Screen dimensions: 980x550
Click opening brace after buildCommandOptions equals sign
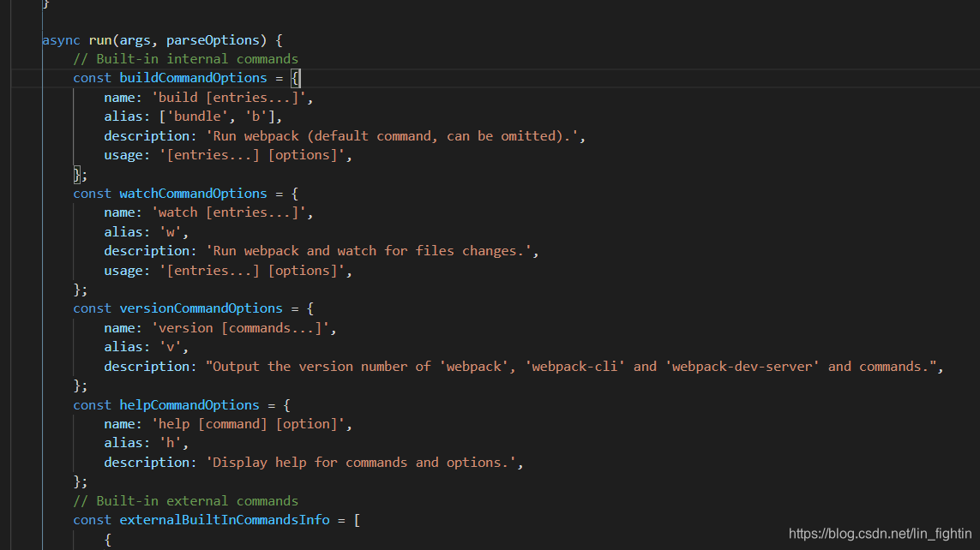coord(295,78)
